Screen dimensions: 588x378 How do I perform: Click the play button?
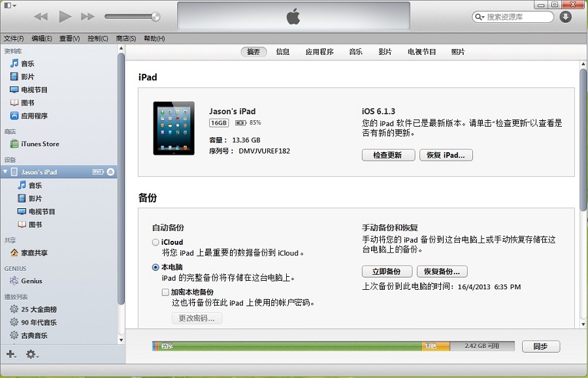(65, 16)
